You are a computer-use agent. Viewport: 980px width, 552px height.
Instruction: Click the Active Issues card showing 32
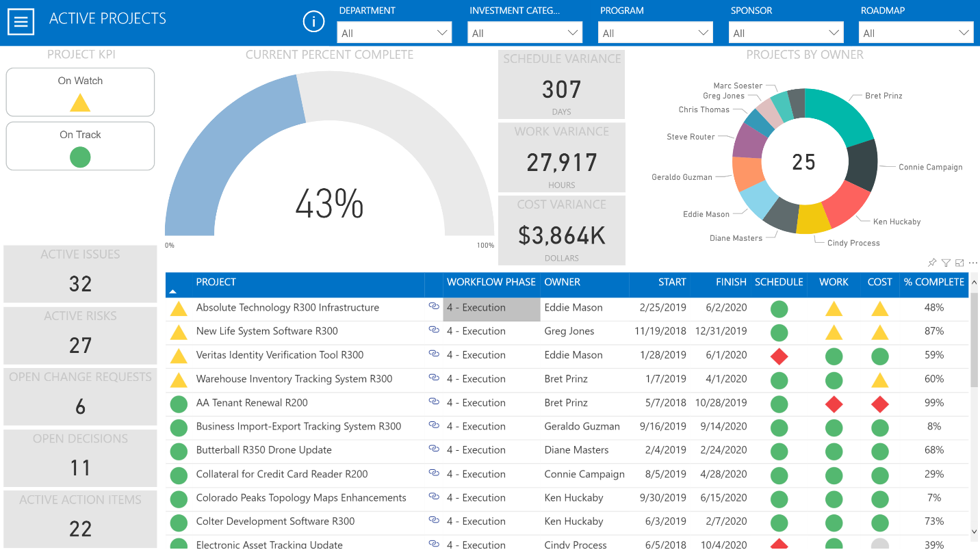tap(80, 274)
